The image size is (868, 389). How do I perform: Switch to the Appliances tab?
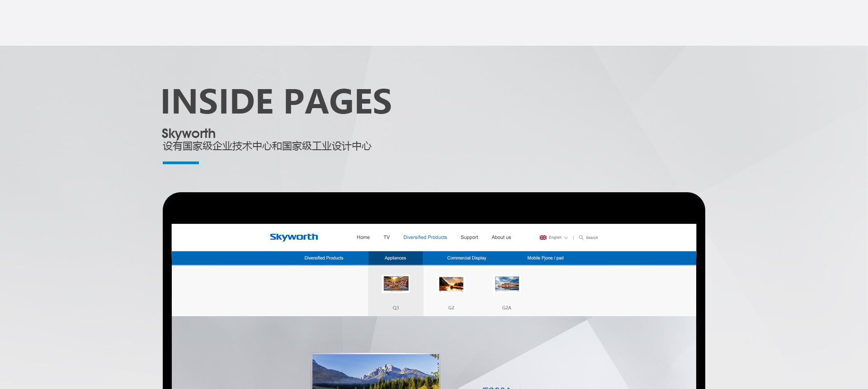tap(395, 258)
